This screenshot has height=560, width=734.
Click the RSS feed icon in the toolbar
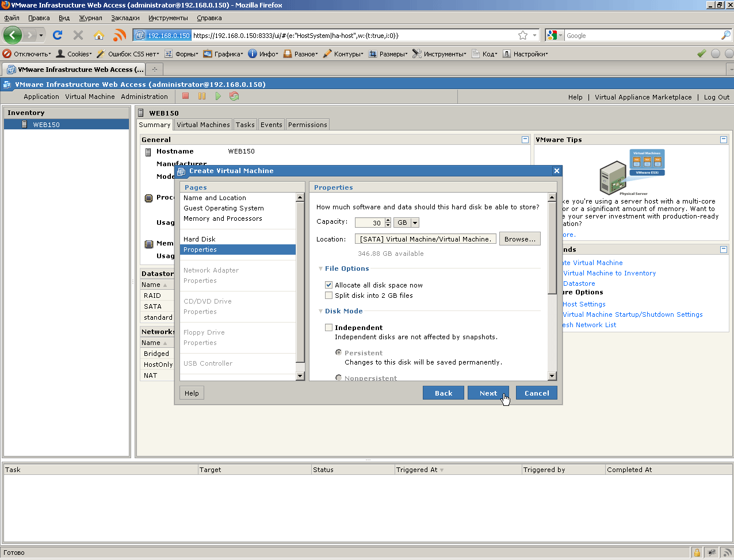(120, 35)
